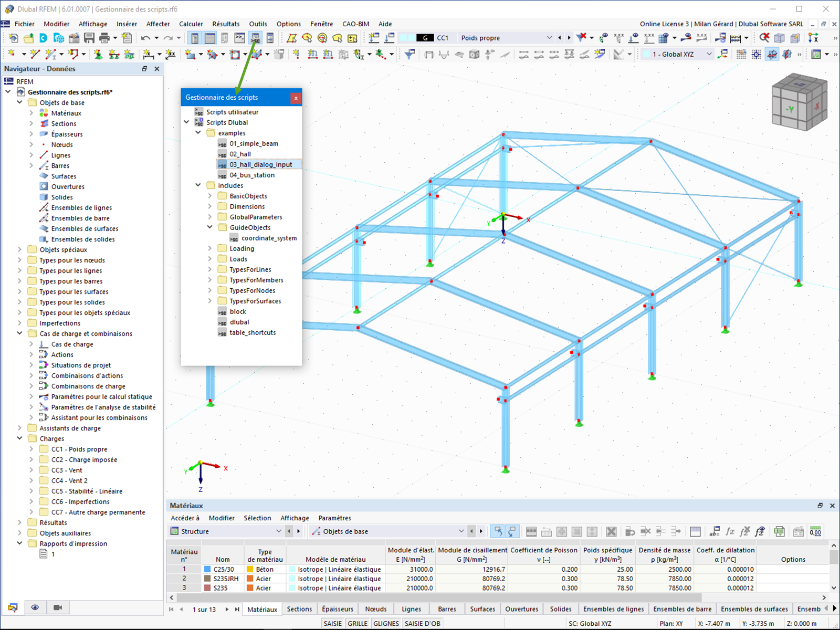Image resolution: width=840 pixels, height=630 pixels.
Task: Click the navigation cube in the viewport
Action: [x=799, y=102]
